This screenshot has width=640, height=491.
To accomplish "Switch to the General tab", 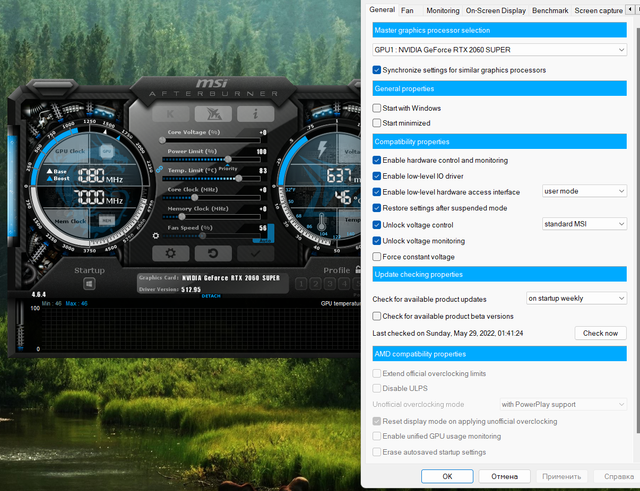I will [382, 9].
